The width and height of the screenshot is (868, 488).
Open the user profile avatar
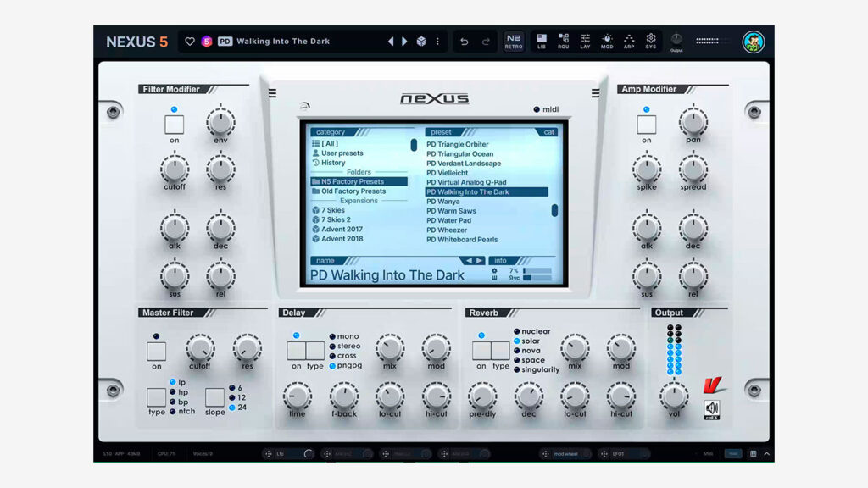[754, 42]
